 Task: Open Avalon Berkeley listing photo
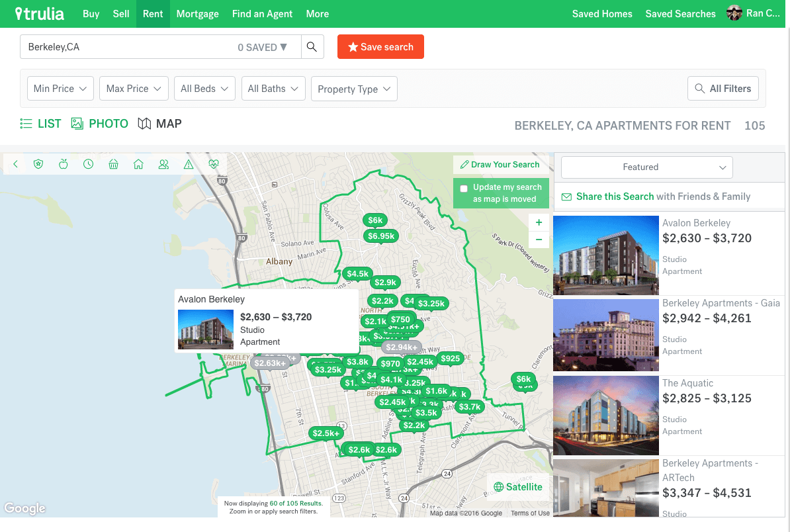click(606, 255)
